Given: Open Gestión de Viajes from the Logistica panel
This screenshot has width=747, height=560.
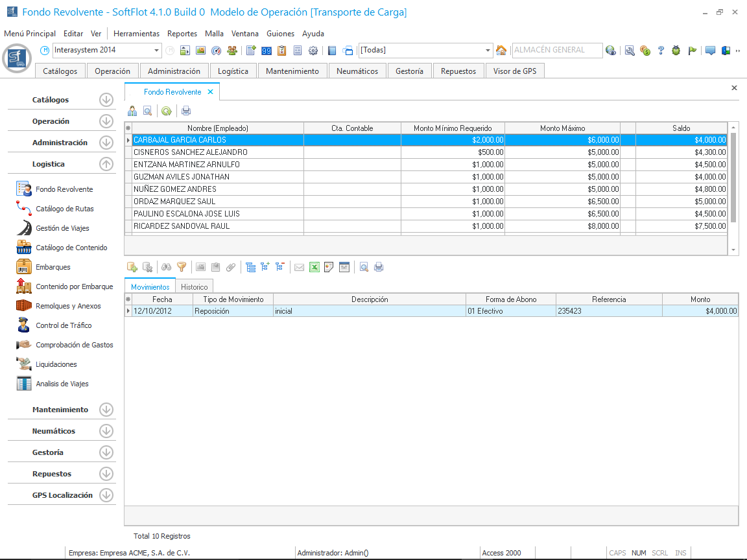Looking at the screenshot, I should point(62,228).
